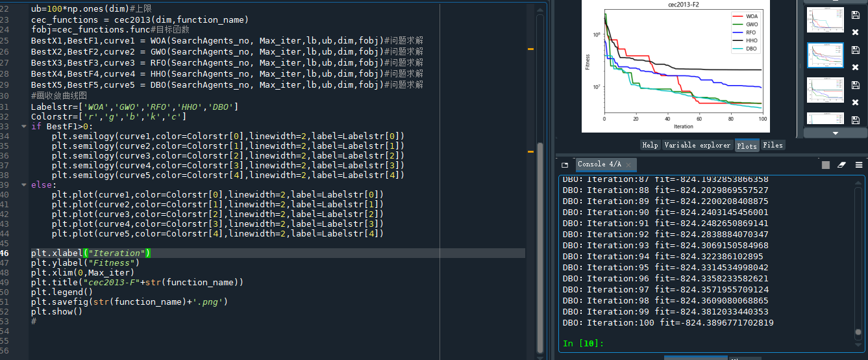Remove the highlighted plot using its X icon
This screenshot has width=868, height=360.
pos(855,67)
